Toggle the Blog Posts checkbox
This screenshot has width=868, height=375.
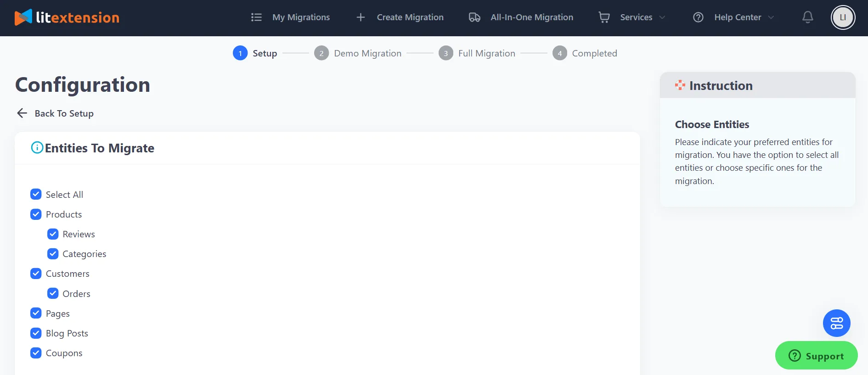point(36,333)
